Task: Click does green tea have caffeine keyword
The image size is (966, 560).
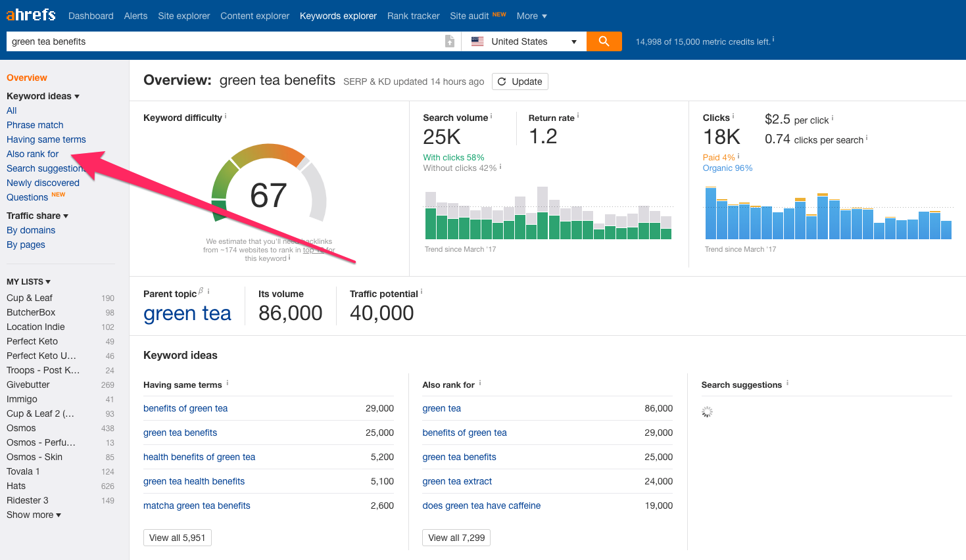Action: pyautogui.click(x=481, y=505)
